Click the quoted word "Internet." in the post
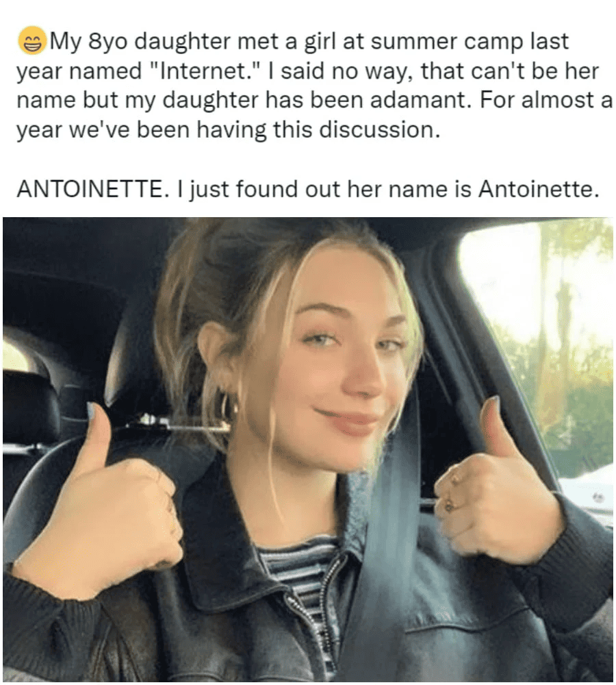The height and width of the screenshot is (685, 616). 205,71
